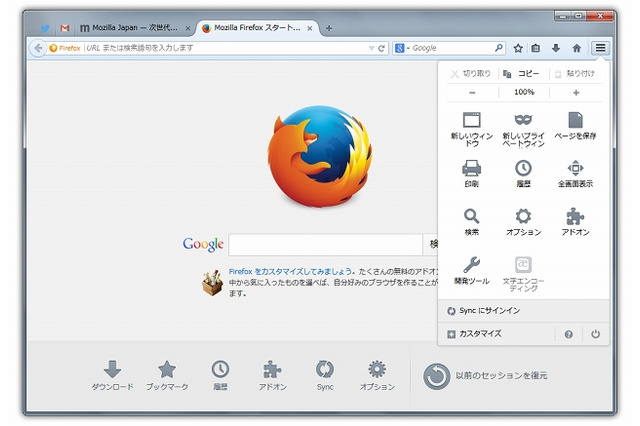This screenshot has width=640, height=426.
Task: Open the Add-ons puzzle icon in the menu panel
Action: (575, 216)
